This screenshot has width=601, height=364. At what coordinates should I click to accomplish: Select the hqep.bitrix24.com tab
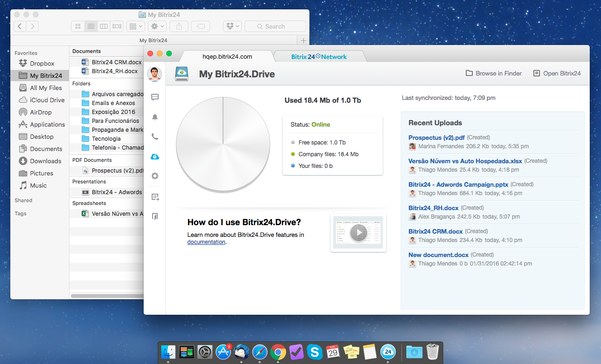tap(227, 57)
